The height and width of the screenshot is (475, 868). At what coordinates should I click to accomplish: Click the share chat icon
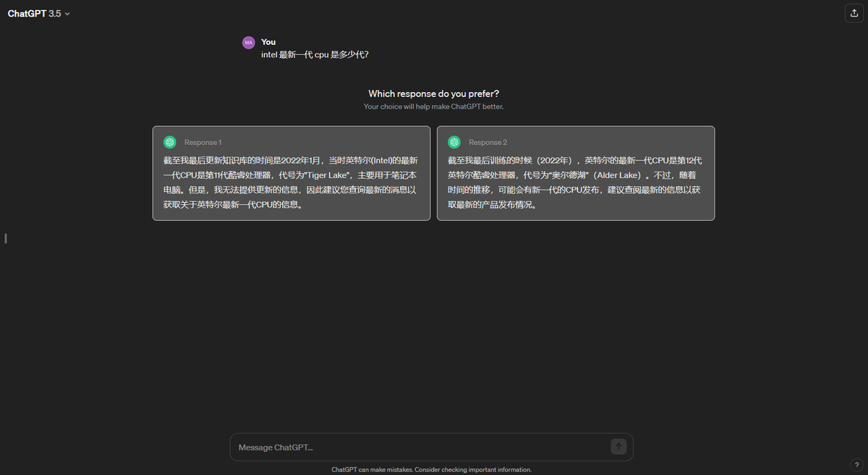853,13
